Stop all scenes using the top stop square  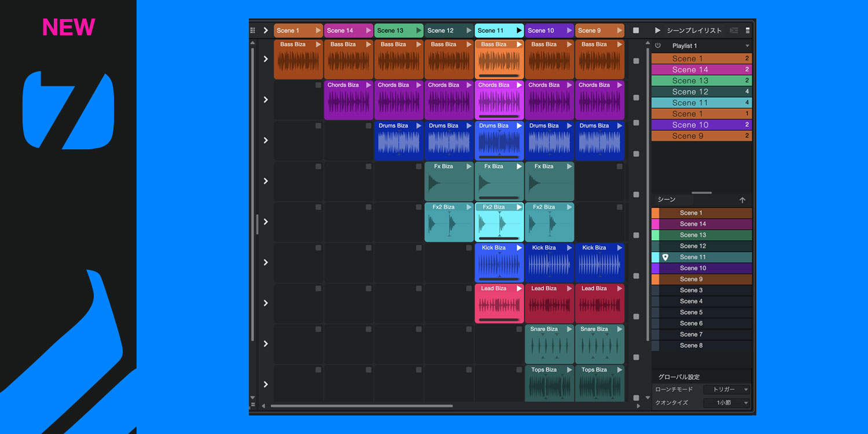coord(636,31)
